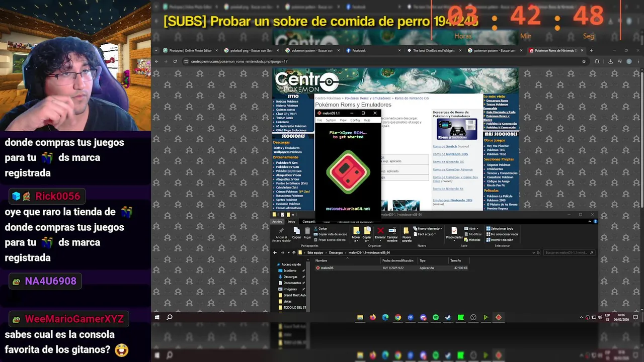Expand the Abrir dropdown in ribbon

(x=471, y=228)
